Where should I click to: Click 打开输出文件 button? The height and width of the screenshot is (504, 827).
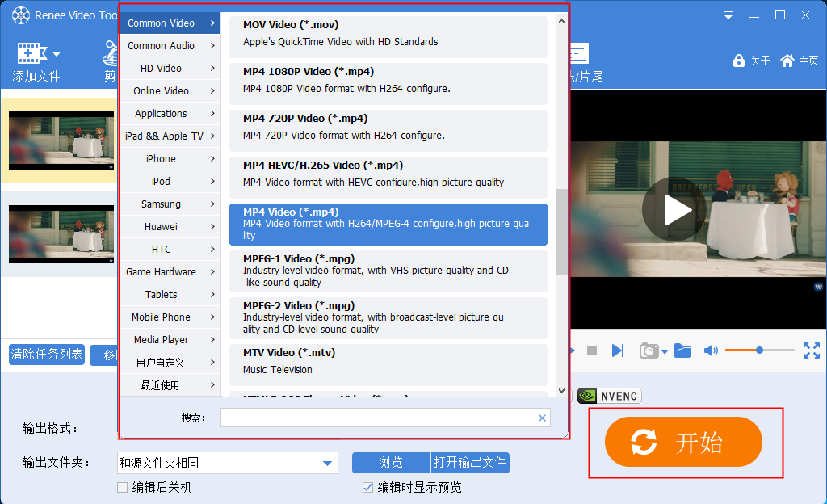pyautogui.click(x=470, y=463)
